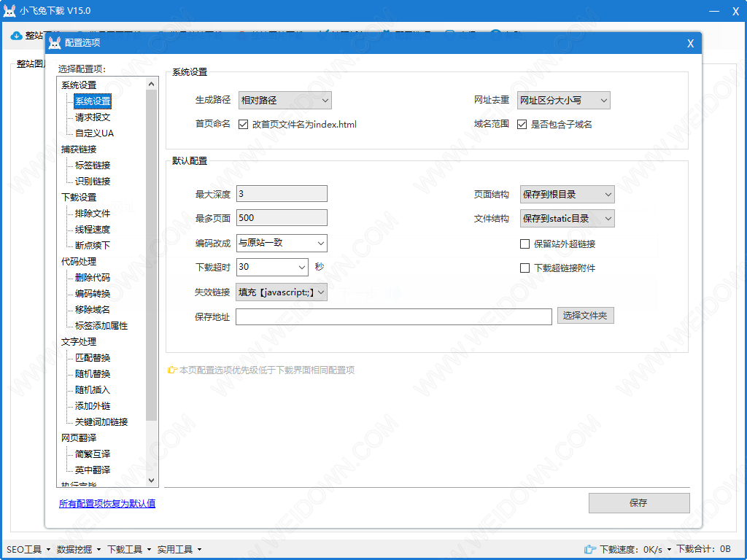The width and height of the screenshot is (747, 560).
Task: Click the rabbit icon in the 配置选项 dialog title
Action: pos(55,43)
